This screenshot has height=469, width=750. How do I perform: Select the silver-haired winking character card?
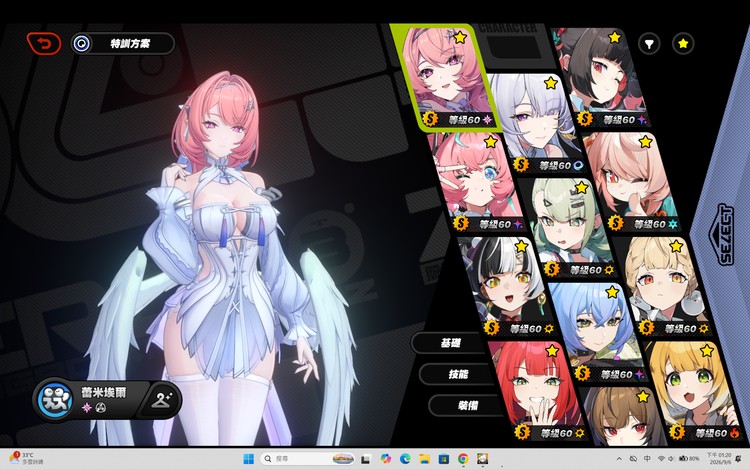[536, 123]
